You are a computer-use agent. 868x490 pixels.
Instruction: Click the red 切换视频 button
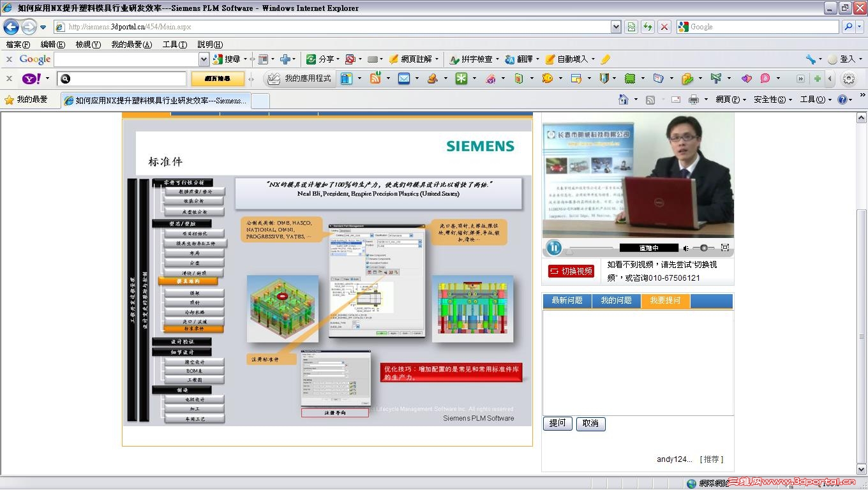click(x=571, y=271)
